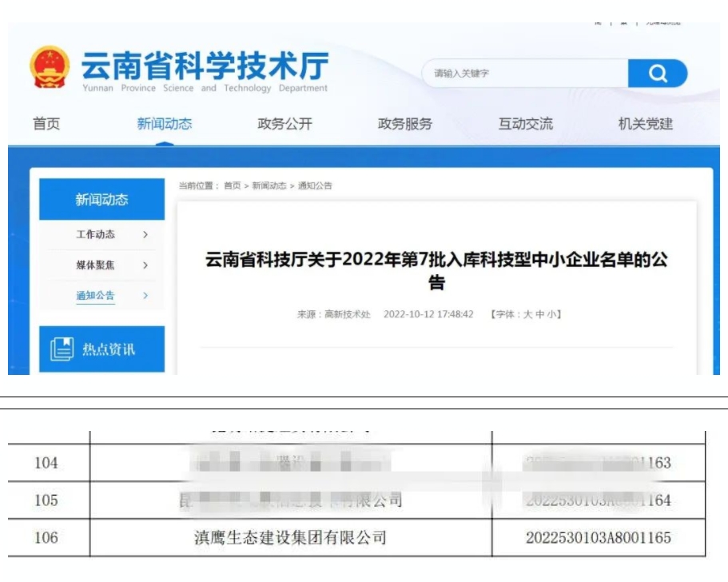Viewport: 728px width, 582px height.
Task: Open the 新闻动态 sidebar header panel
Action: coord(101,199)
